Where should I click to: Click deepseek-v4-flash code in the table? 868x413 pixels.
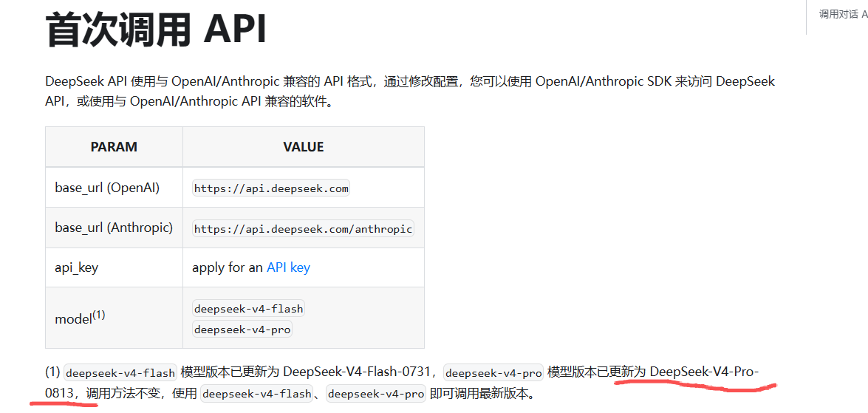pos(248,308)
